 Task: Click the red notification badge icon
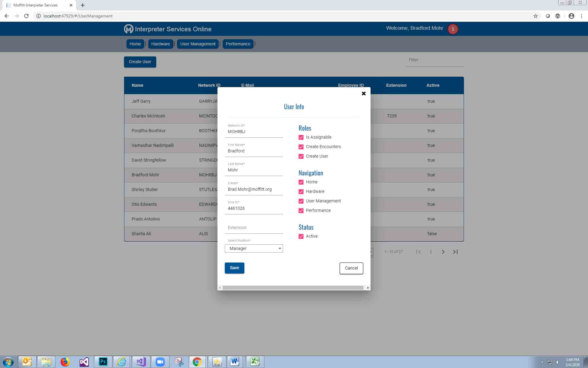tap(453, 29)
